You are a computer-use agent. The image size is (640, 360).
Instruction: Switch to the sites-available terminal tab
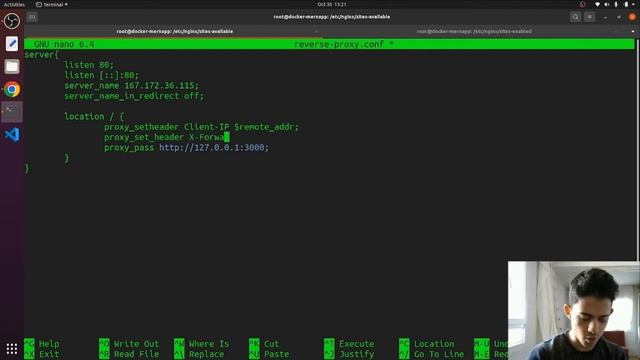pyautogui.click(x=175, y=31)
